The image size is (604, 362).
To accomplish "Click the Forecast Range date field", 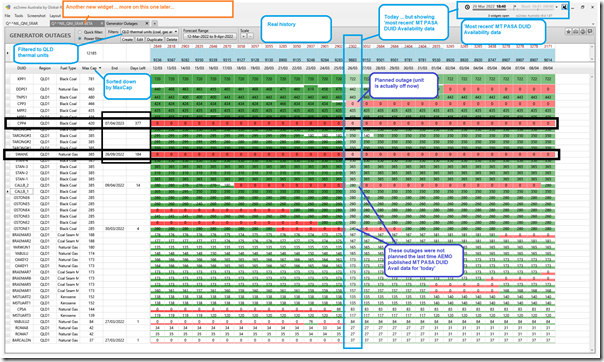I will (210, 37).
